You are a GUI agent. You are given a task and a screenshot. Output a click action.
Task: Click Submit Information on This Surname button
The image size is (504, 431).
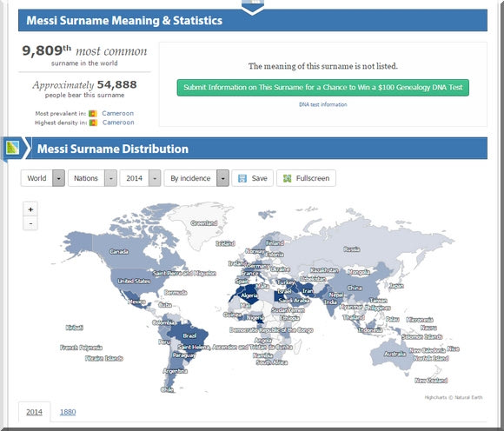[322, 88]
